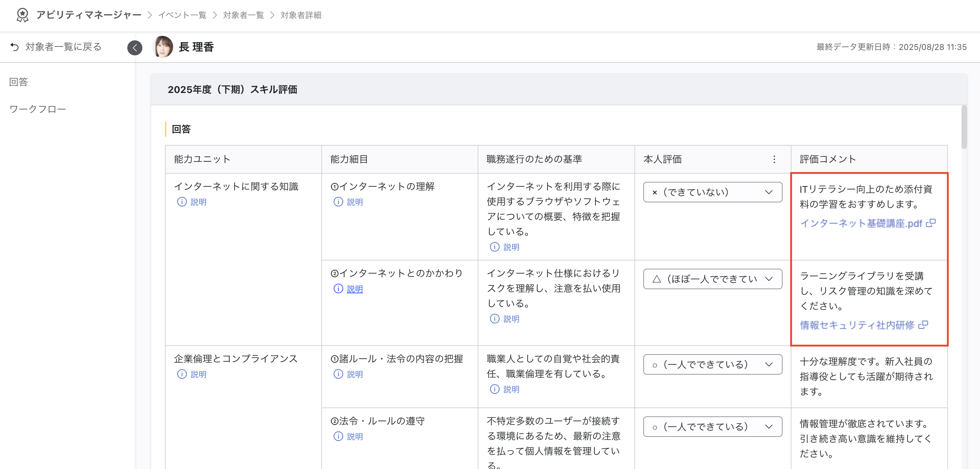Click the info icon next to インターネットの理解 説明
Viewport: 980px width, 469px height.
(338, 202)
